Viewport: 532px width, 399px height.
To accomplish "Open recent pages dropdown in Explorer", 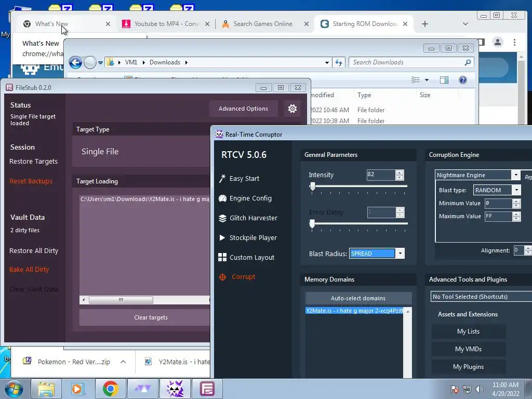I will 100,63.
